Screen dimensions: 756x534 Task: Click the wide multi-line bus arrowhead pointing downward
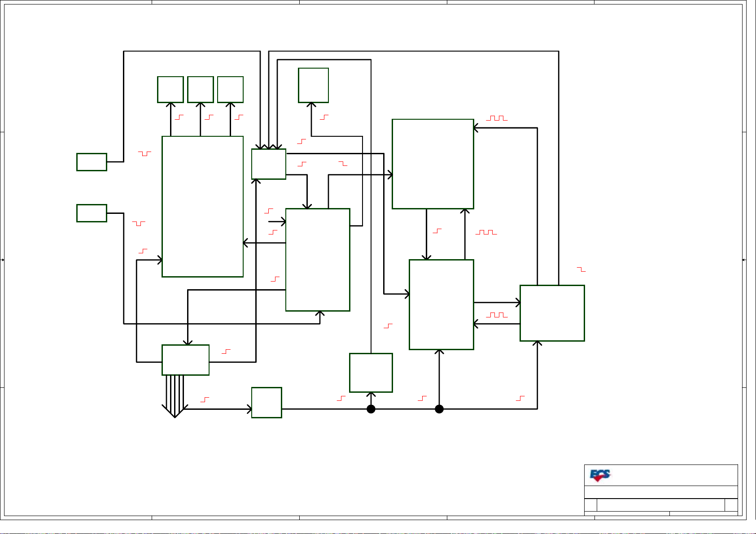(175, 412)
